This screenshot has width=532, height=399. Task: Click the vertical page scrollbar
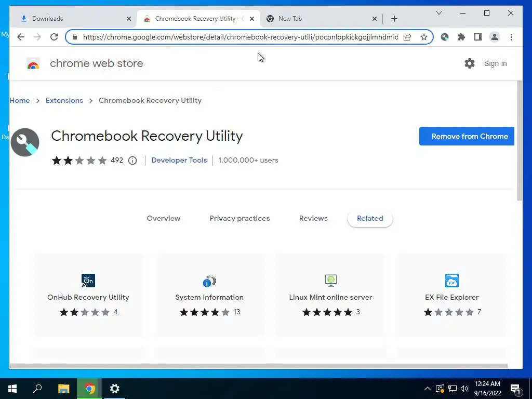click(x=520, y=140)
